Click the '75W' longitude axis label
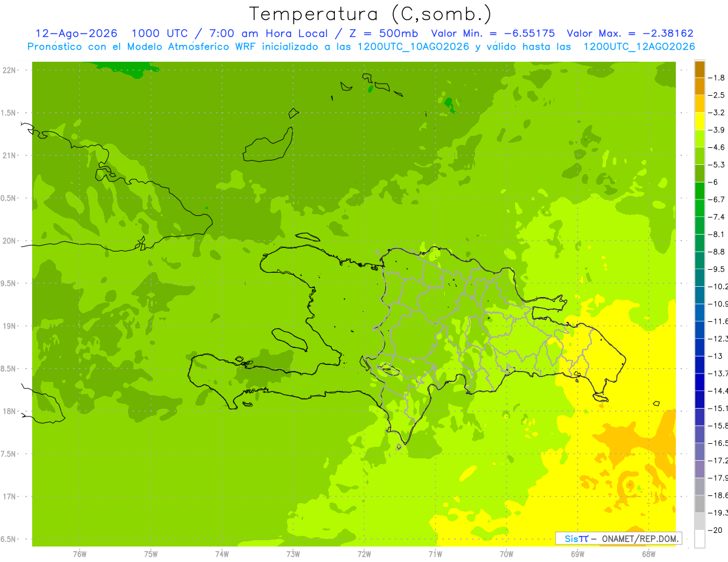728x562 pixels. click(x=151, y=553)
